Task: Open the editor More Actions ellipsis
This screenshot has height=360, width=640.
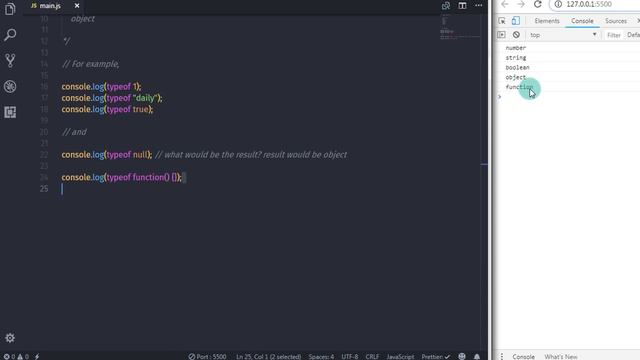Action: point(478,6)
